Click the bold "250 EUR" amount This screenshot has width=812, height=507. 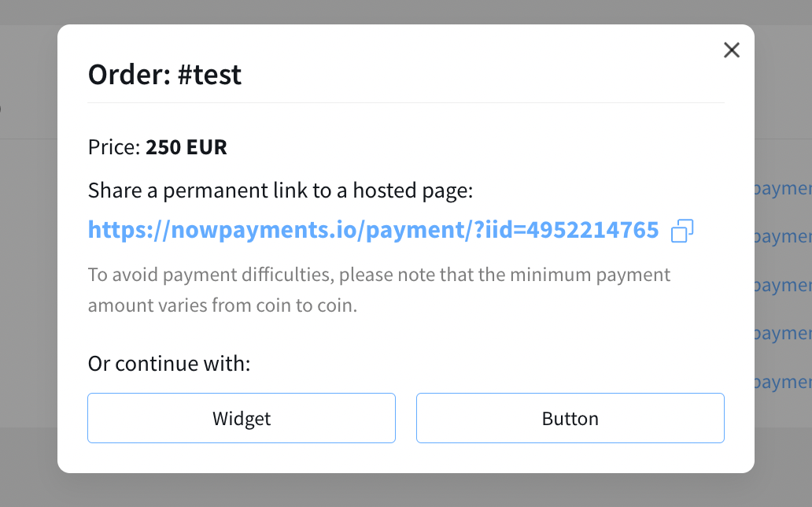(186, 147)
